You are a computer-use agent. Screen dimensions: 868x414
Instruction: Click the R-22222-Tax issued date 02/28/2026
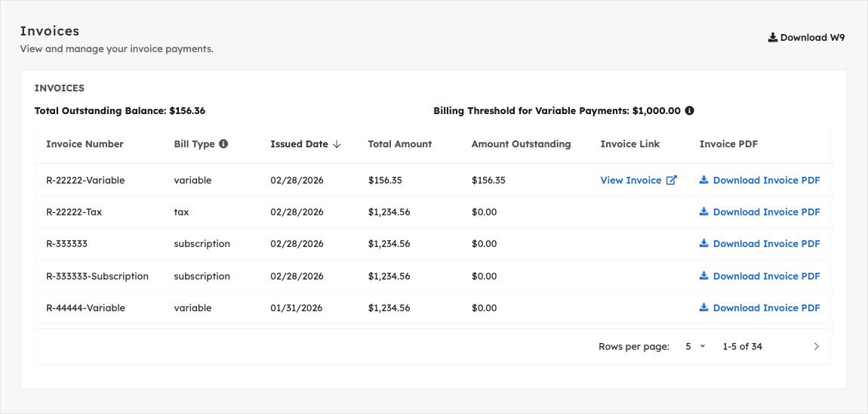[x=297, y=212]
